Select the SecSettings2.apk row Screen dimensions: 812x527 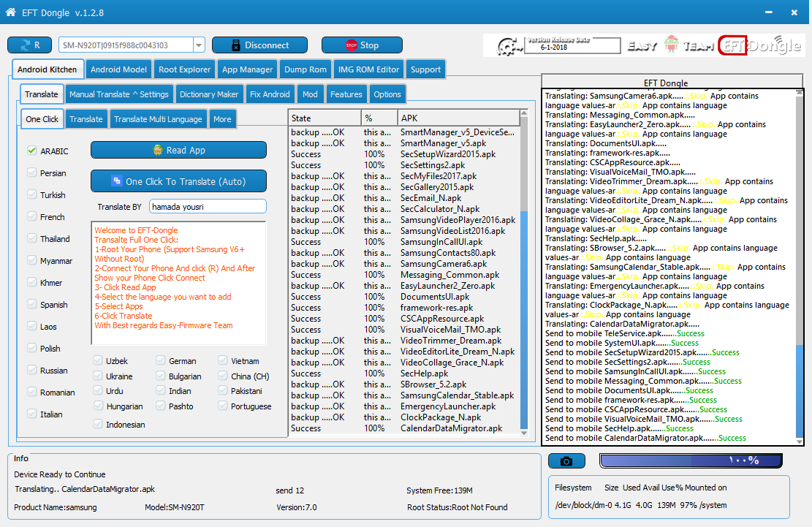coord(403,165)
